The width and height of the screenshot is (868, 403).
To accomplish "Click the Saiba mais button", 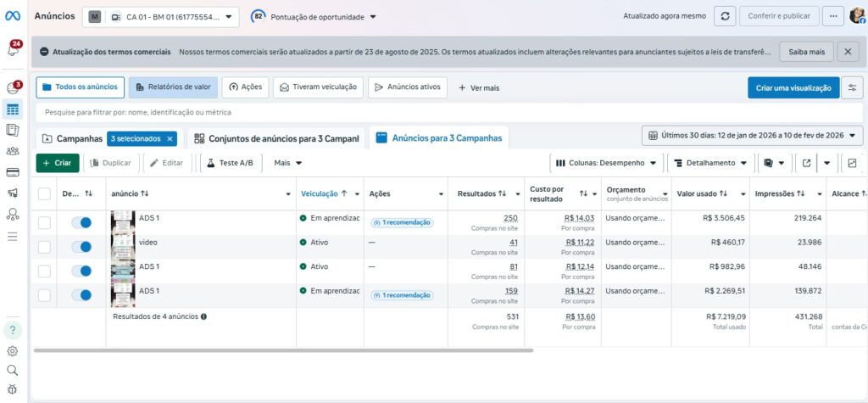I will pyautogui.click(x=805, y=52).
